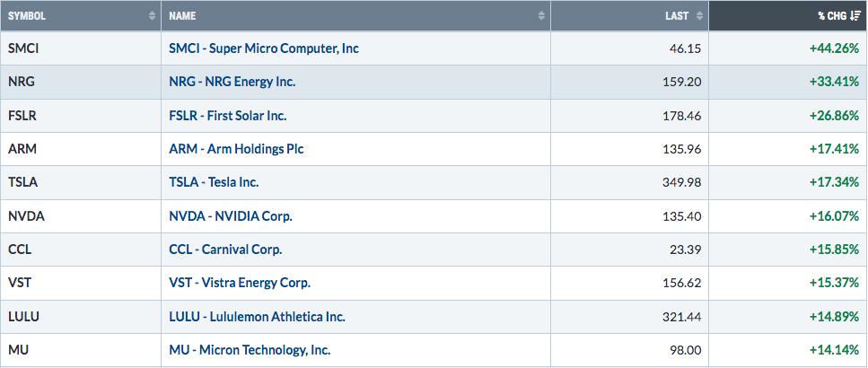
Task: Open ARM - Arm Holdings Plc link
Action: pos(236,149)
